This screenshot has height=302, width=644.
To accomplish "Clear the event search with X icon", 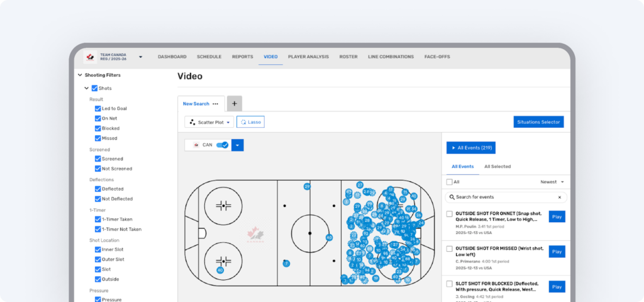I will click(x=559, y=198).
